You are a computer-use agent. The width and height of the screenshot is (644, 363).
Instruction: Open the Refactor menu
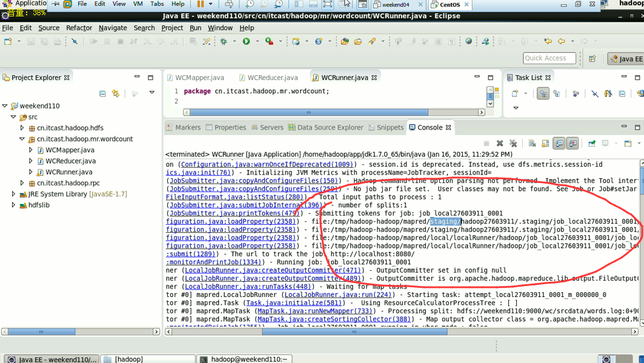click(x=79, y=28)
